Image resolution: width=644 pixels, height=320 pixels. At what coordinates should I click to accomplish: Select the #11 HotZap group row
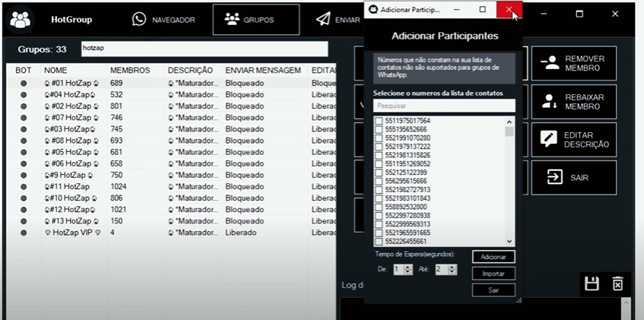tap(172, 187)
